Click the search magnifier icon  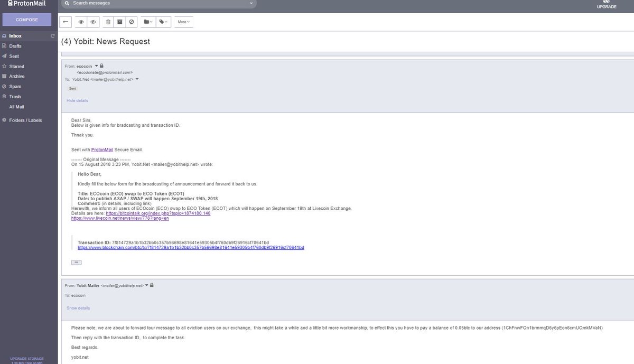(67, 3)
